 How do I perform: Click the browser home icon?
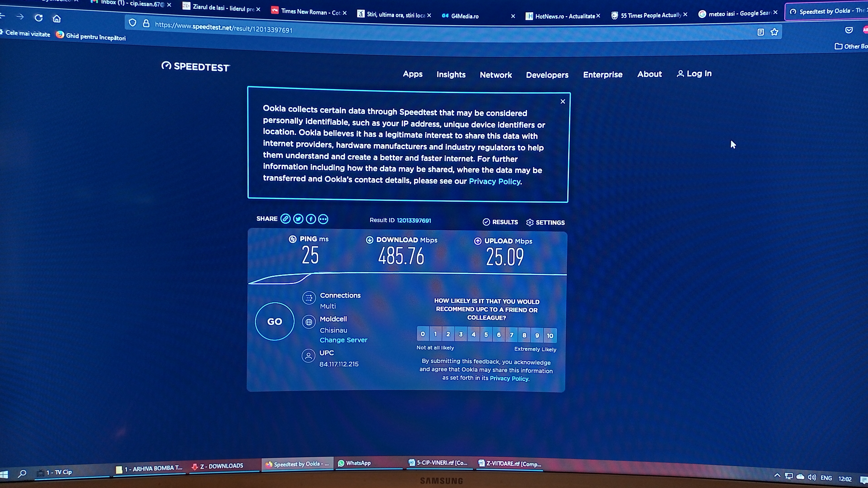point(57,19)
